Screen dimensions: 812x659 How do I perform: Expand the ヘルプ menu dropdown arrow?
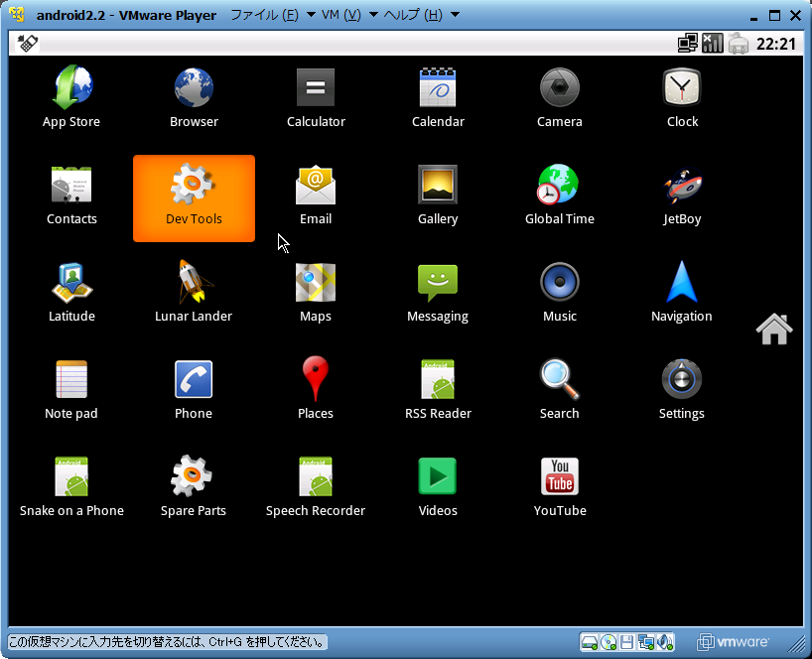tap(456, 15)
